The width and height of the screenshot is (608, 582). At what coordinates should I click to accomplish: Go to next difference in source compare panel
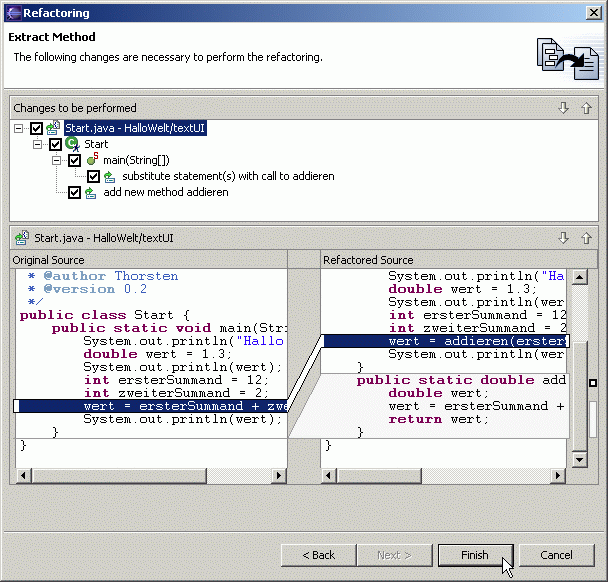coord(564,238)
